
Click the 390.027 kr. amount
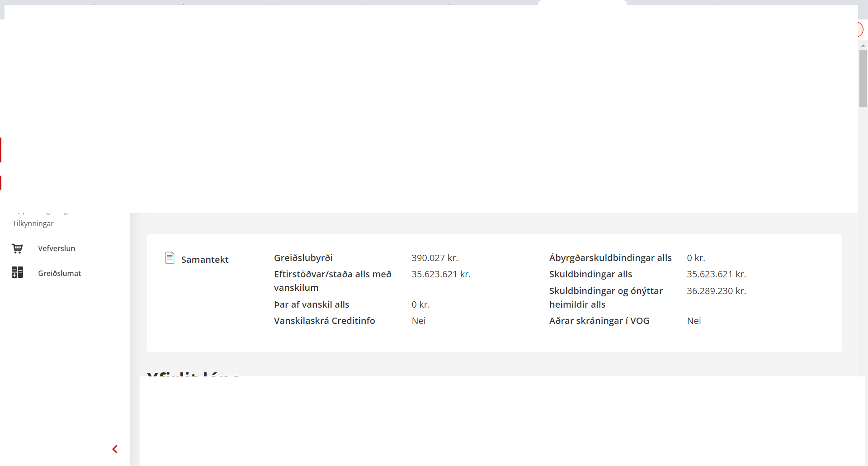[434, 258]
